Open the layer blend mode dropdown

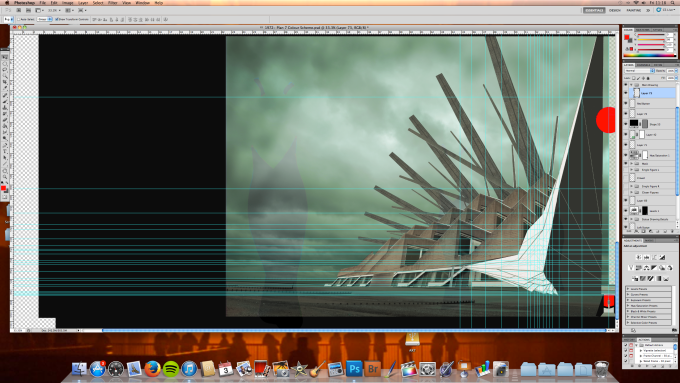click(x=640, y=71)
